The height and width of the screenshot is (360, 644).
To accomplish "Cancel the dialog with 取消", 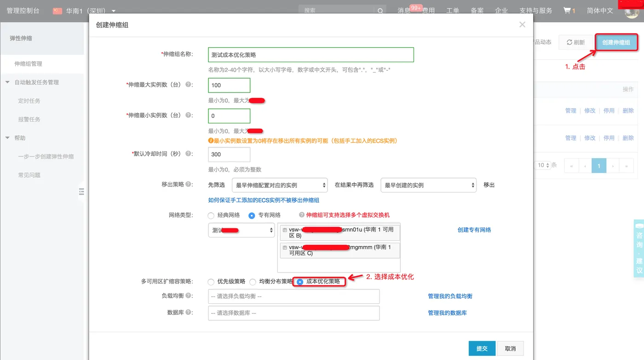I will [x=510, y=348].
